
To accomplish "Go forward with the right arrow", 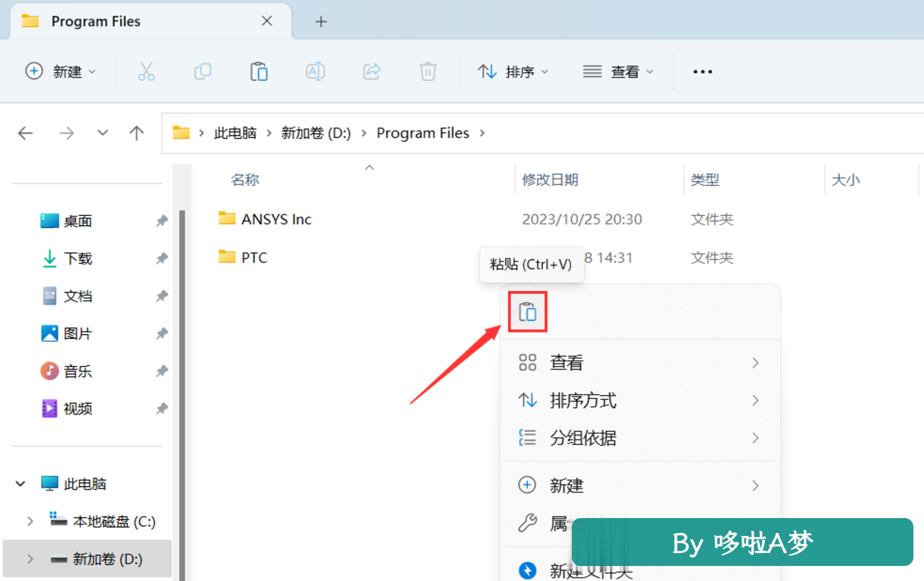I will click(66, 133).
